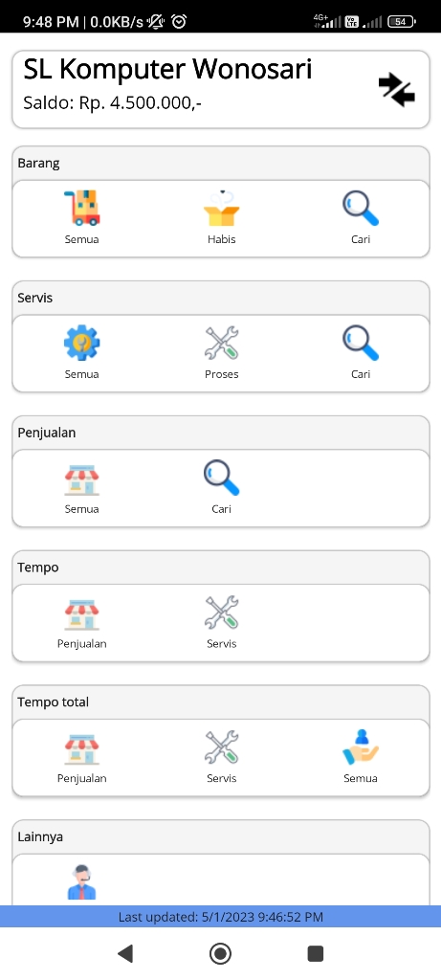Open Penjualan shop icon in the Tempo section
The width and height of the screenshot is (441, 980).
click(x=82, y=612)
